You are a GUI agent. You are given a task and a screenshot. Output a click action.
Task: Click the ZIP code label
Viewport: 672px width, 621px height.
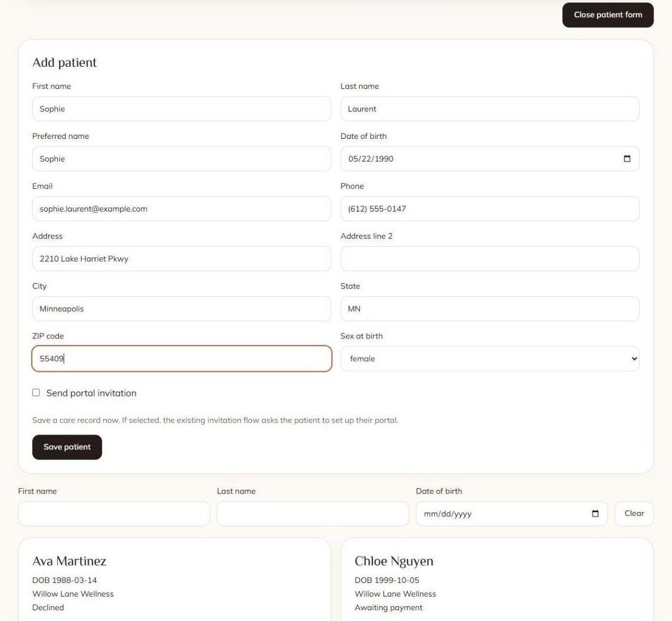pyautogui.click(x=48, y=336)
